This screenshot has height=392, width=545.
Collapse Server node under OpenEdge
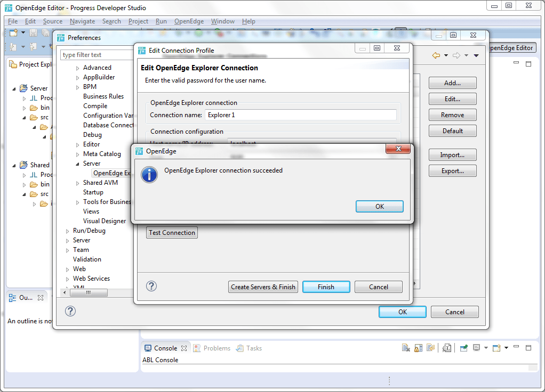click(x=77, y=164)
